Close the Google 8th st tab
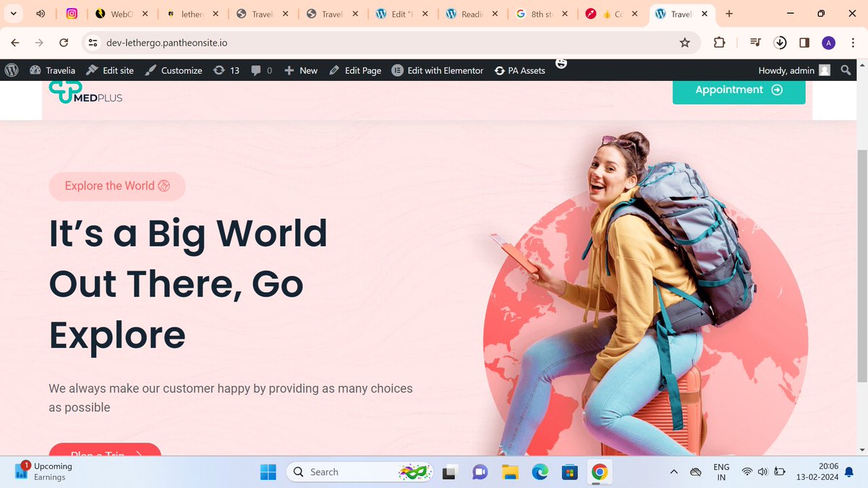The width and height of the screenshot is (868, 488). [x=565, y=14]
